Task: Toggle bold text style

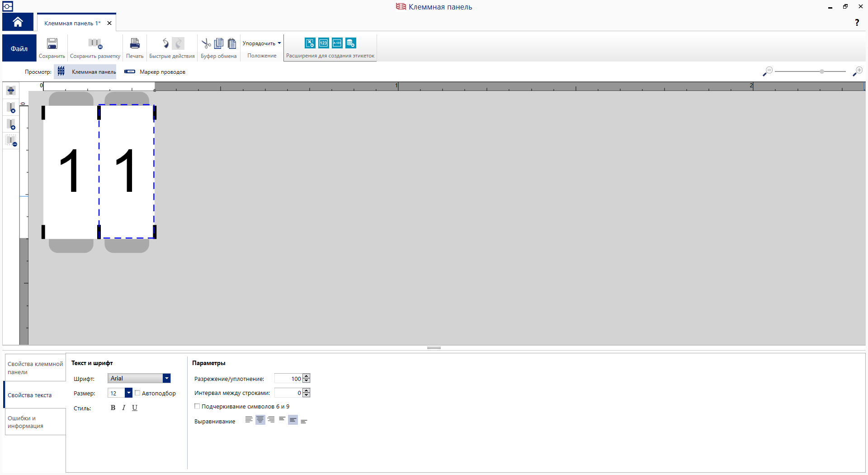Action: [x=113, y=408]
